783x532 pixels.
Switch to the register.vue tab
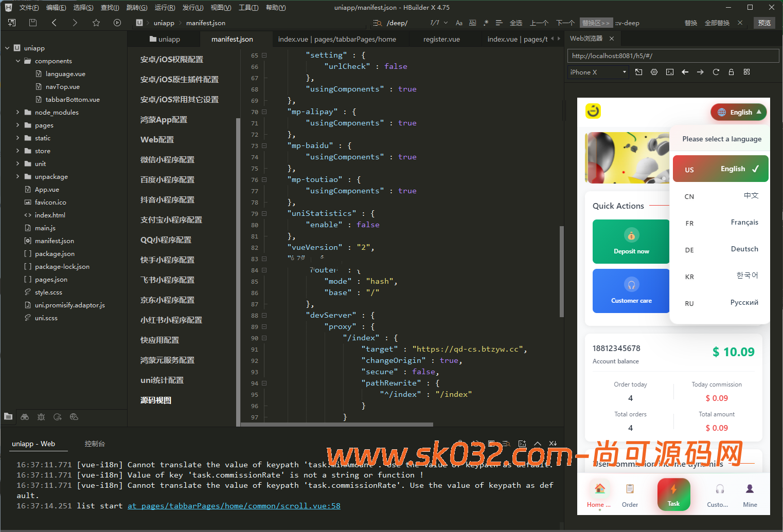click(x=441, y=39)
